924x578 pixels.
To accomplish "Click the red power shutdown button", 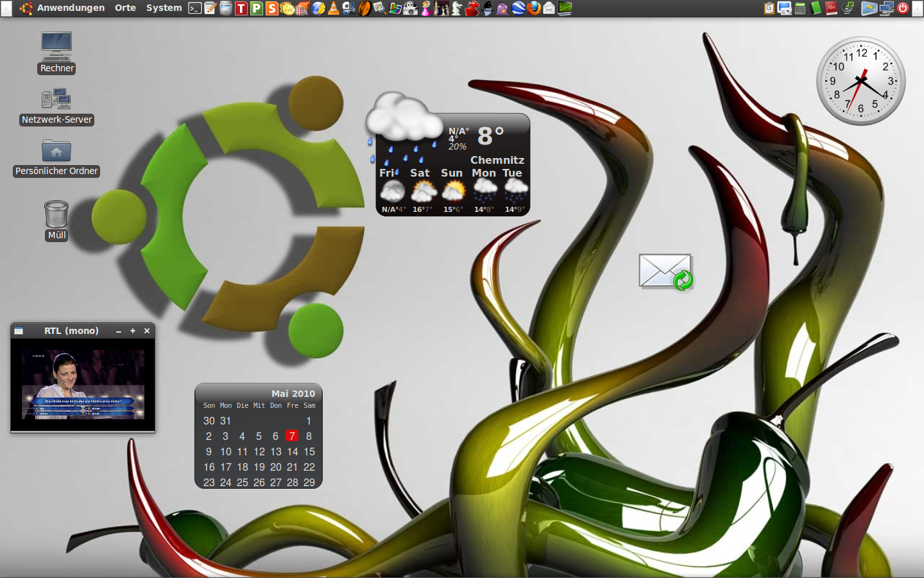I will 903,8.
